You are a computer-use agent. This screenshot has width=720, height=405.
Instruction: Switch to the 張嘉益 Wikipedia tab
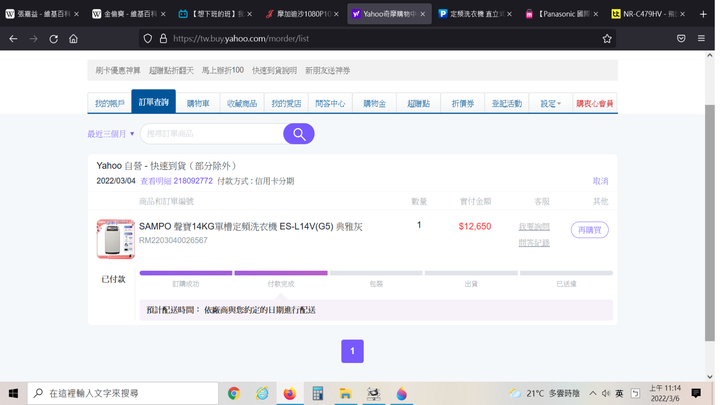[x=42, y=14]
